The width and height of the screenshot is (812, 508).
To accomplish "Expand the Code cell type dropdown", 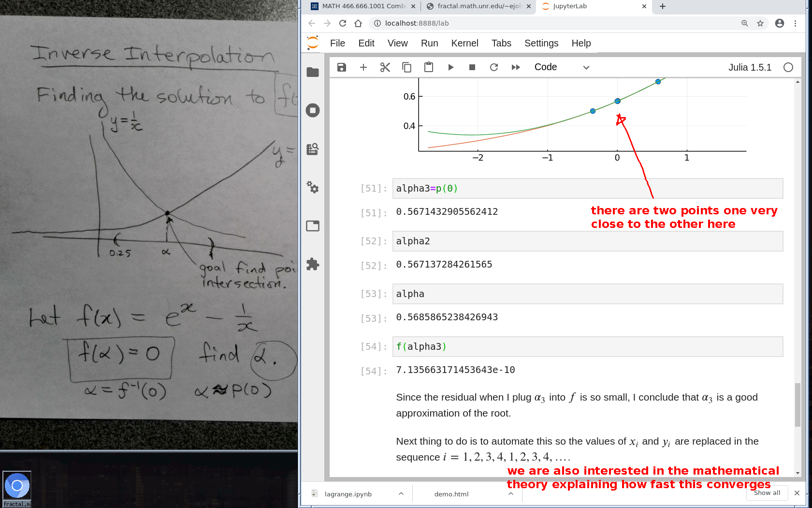I will [x=562, y=67].
